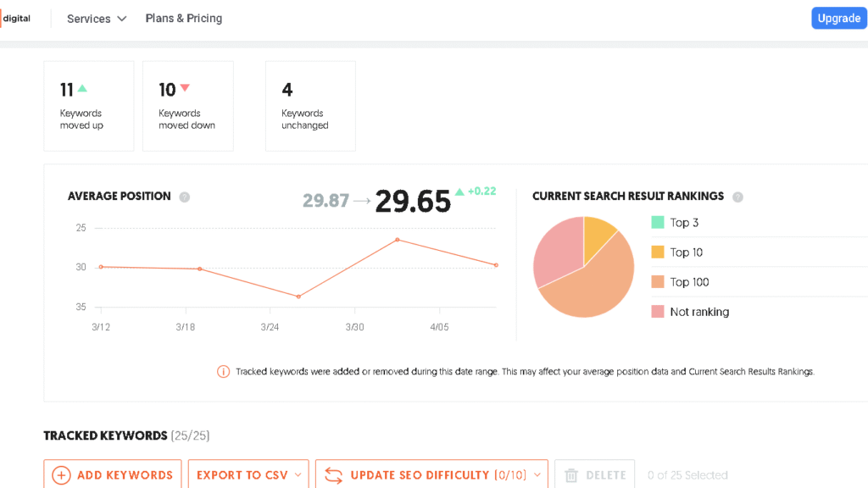Click the Upgrade button

pos(838,18)
